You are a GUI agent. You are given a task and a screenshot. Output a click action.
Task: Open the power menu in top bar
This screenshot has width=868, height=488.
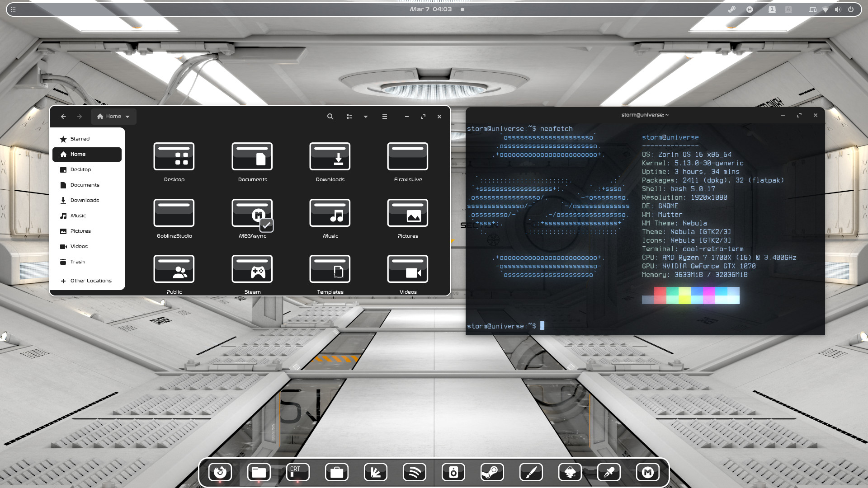[851, 9]
